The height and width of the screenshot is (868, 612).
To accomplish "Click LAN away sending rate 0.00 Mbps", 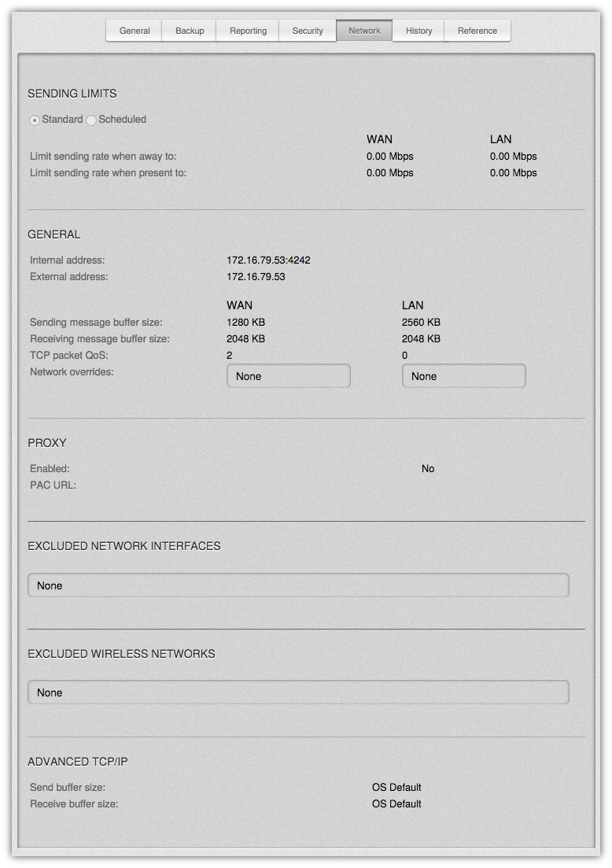I will [x=513, y=156].
